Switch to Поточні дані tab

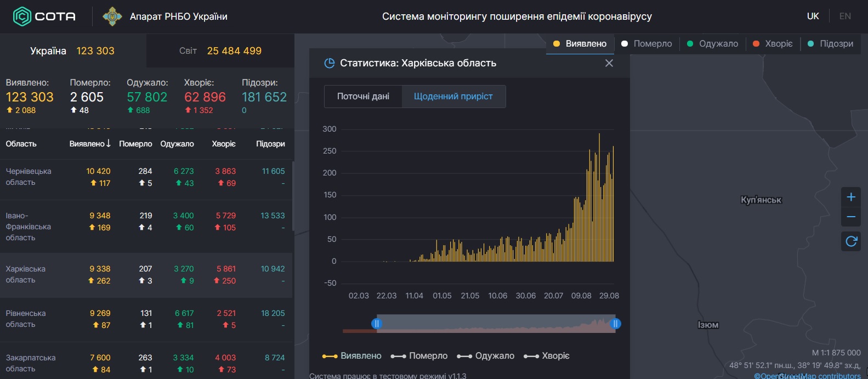(x=363, y=97)
